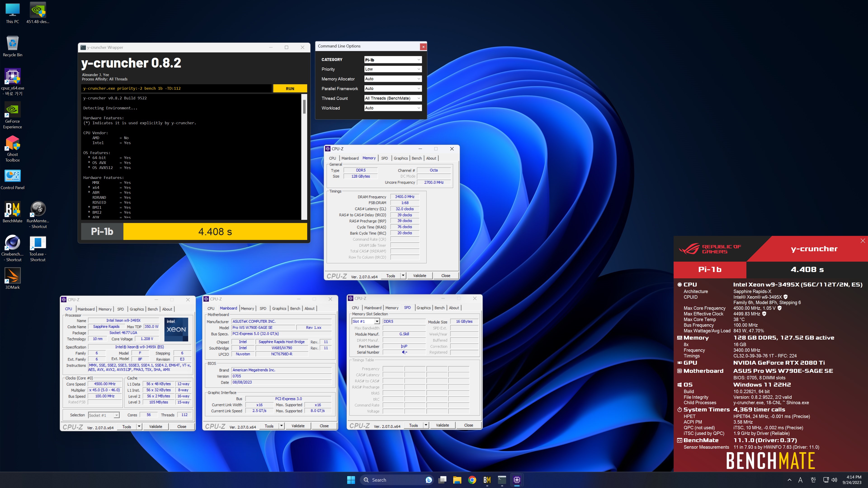Open Task View in the taskbar

(442, 480)
